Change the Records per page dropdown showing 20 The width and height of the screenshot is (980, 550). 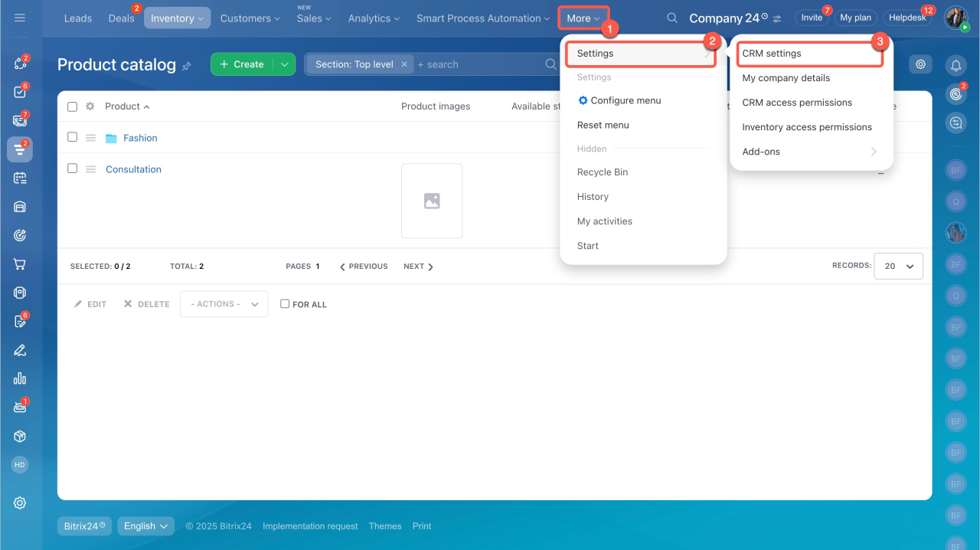(x=898, y=266)
